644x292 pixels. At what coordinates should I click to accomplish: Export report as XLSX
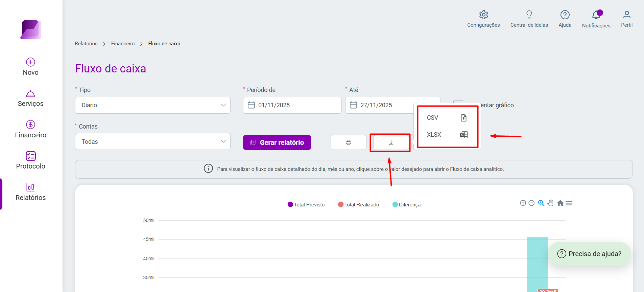click(447, 135)
